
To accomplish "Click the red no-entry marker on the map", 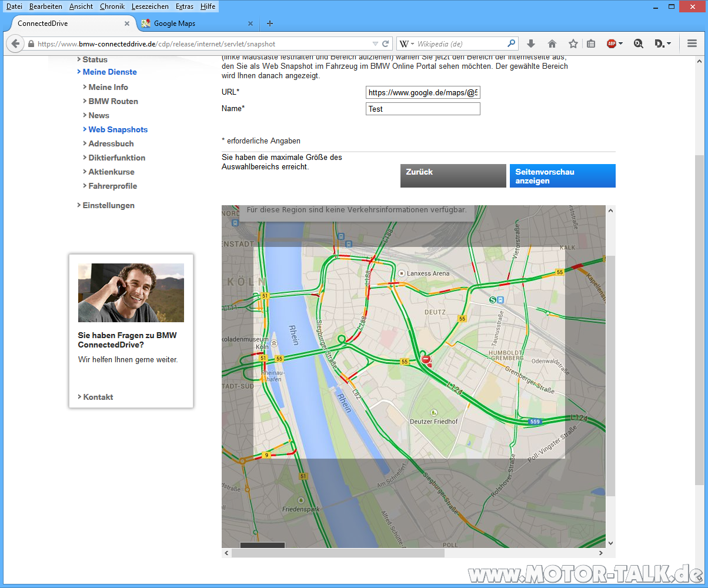I will (426, 359).
